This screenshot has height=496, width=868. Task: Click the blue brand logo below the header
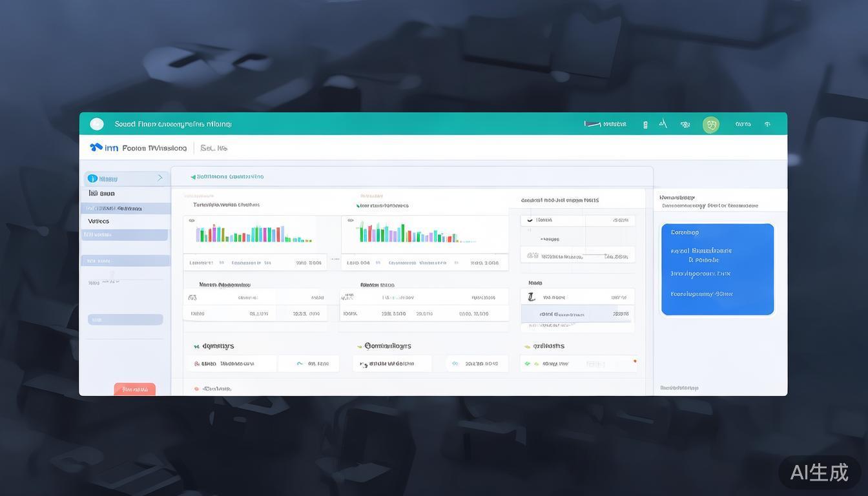pos(96,147)
